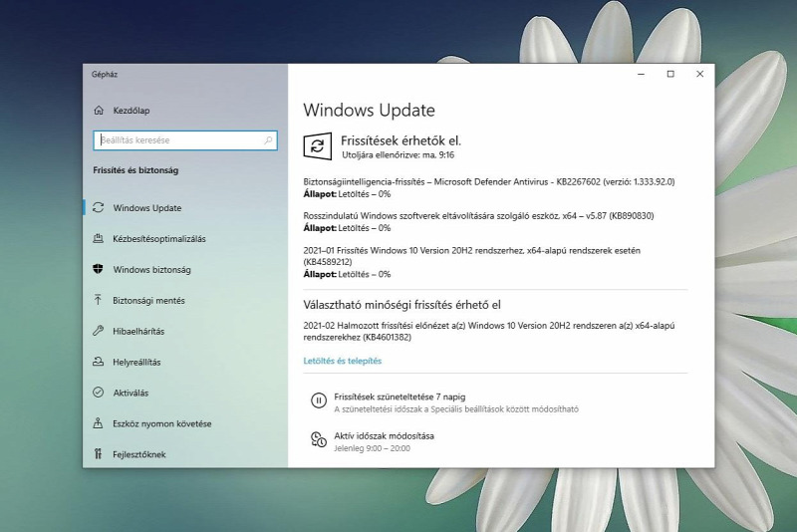Click the Kezdőlap home icon

coord(99,111)
